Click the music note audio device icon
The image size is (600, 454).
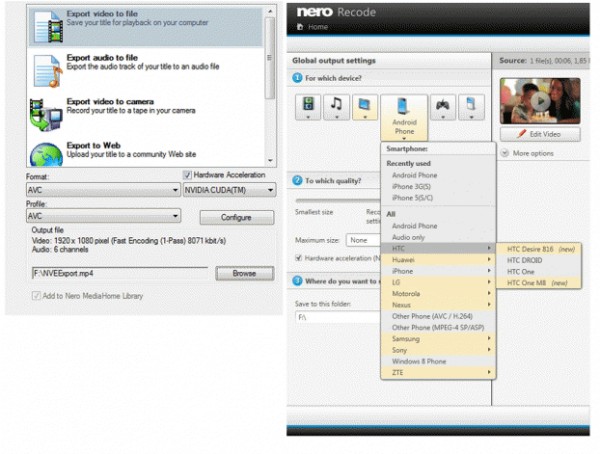(337, 106)
